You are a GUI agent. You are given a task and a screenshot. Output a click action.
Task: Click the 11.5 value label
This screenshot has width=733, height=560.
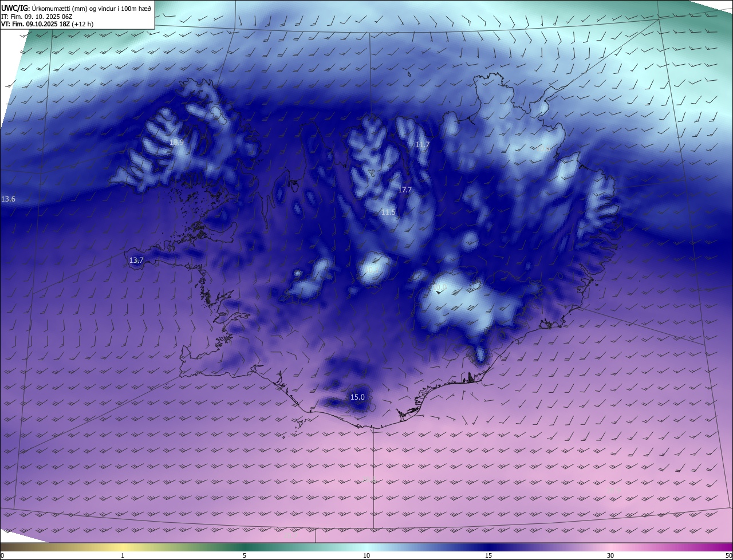pos(388,212)
